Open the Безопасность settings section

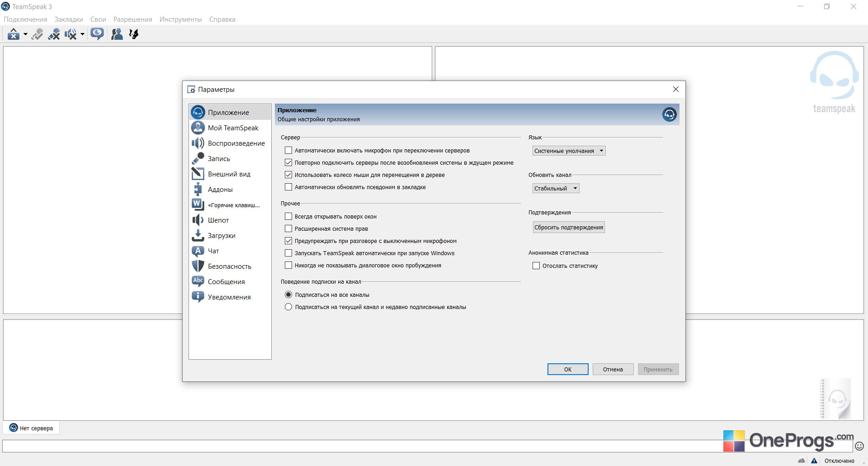pos(230,266)
